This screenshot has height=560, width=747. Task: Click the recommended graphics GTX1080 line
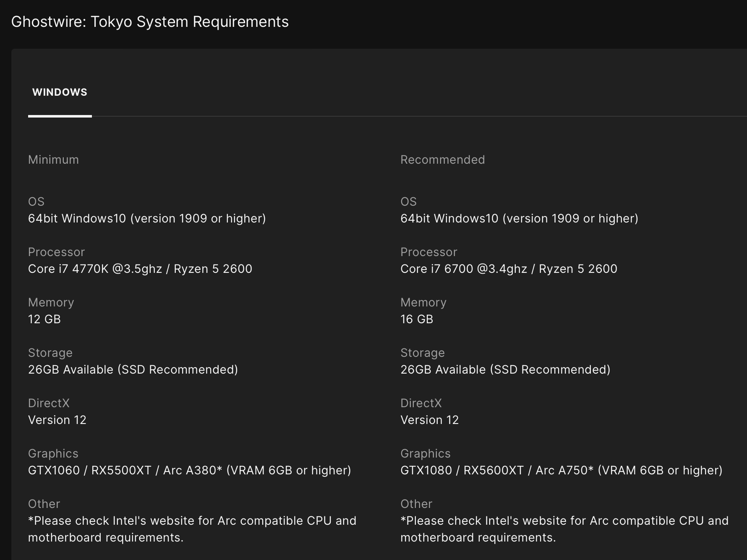(x=561, y=470)
